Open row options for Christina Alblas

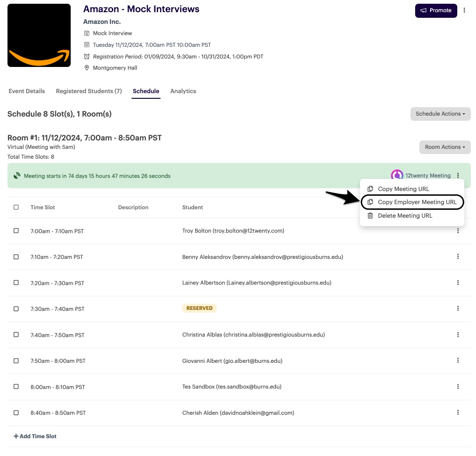pos(458,335)
